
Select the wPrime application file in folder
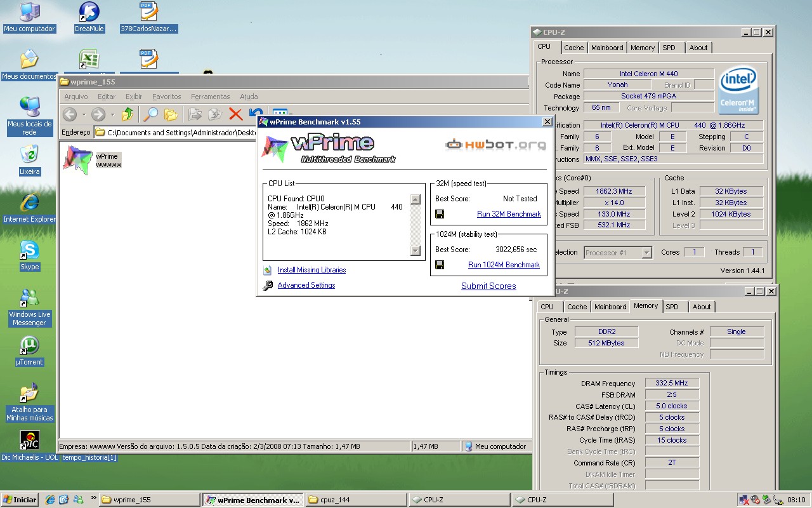[x=92, y=159]
